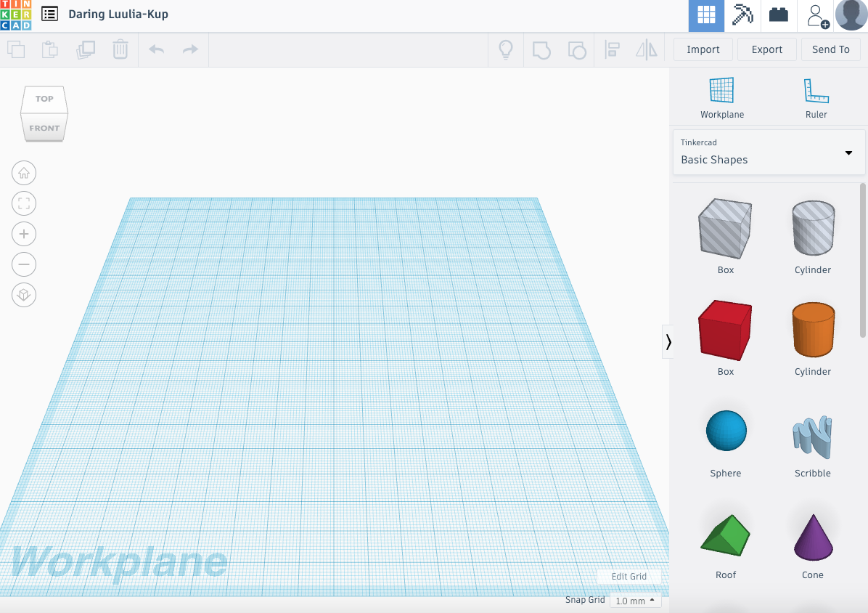Click the Show All lightbulb icon
The image size is (868, 613).
(x=506, y=49)
